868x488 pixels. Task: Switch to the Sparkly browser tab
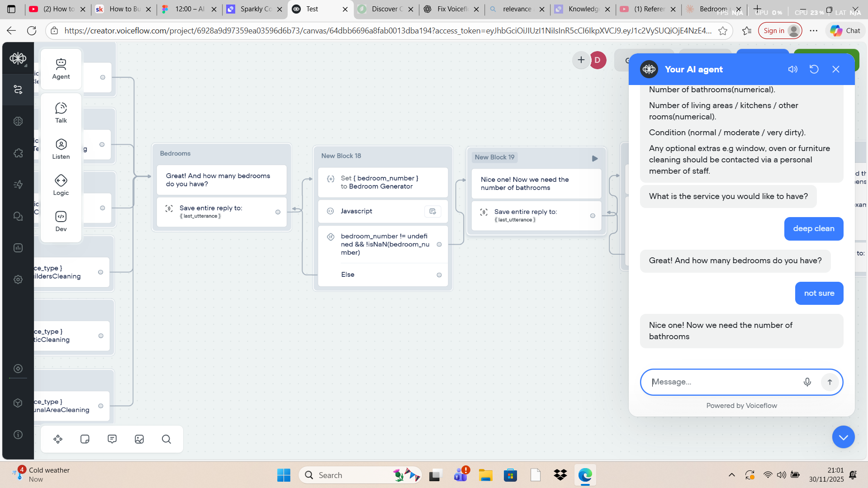click(x=255, y=9)
